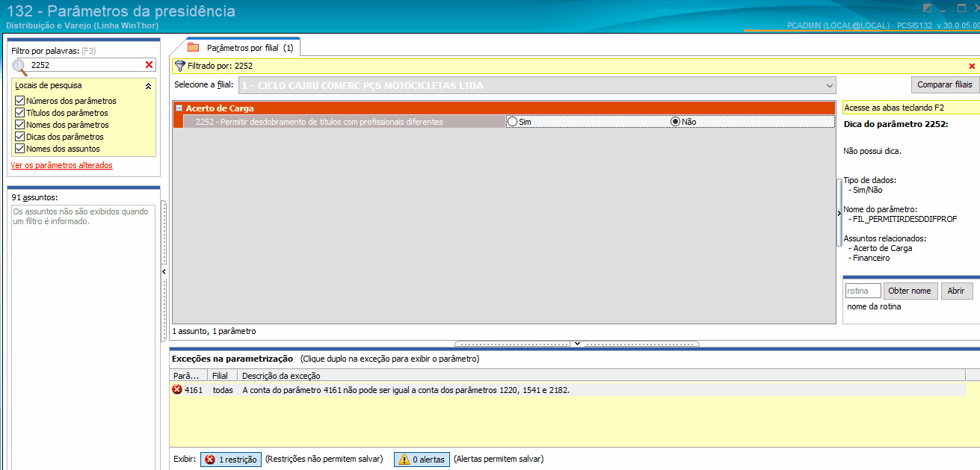Click red error icon for exception 4161
Viewport: 980px width, 470px height.
(x=177, y=389)
